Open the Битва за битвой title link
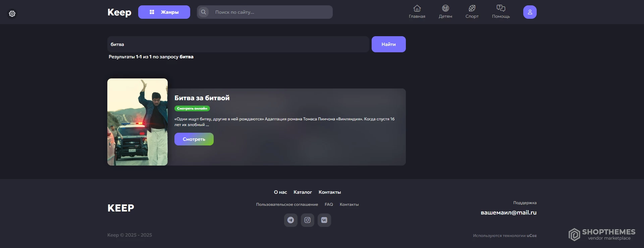This screenshot has height=248, width=644. point(202,98)
